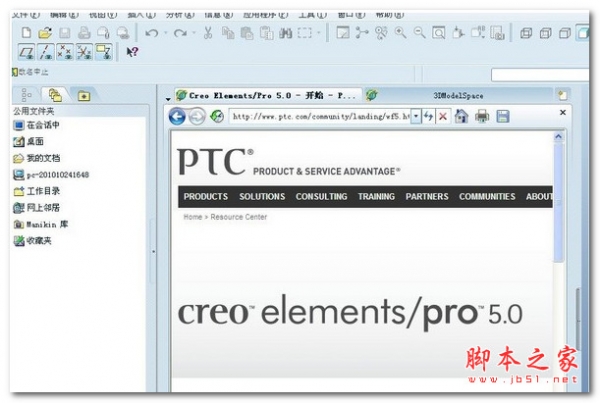Open the CONSULTING link on PTC page

pyautogui.click(x=321, y=197)
